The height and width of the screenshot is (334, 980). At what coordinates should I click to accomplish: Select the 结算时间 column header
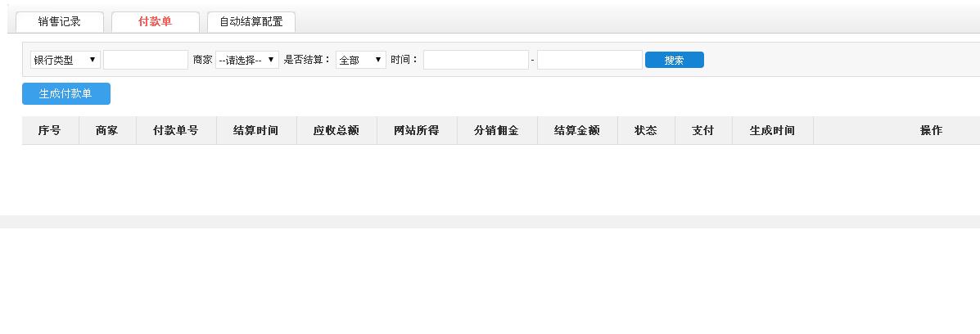[x=256, y=130]
